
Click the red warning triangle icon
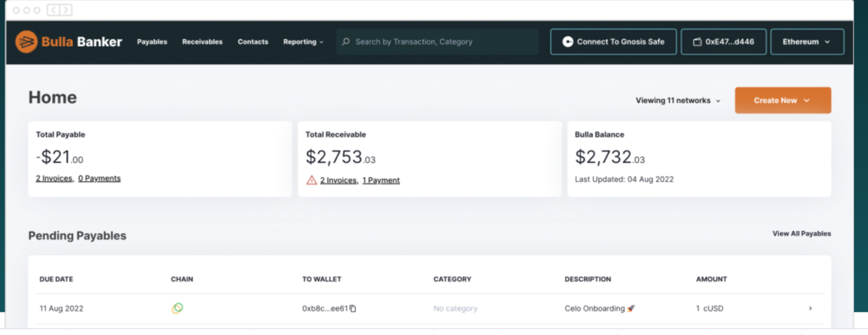[x=311, y=180]
